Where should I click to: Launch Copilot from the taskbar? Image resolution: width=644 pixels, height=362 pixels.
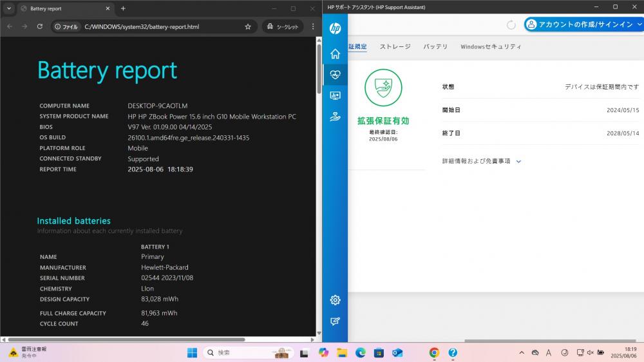(323, 352)
